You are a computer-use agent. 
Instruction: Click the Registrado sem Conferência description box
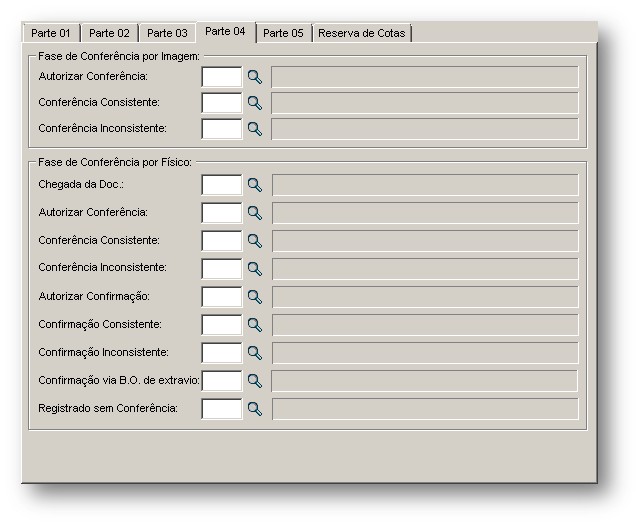(425, 408)
